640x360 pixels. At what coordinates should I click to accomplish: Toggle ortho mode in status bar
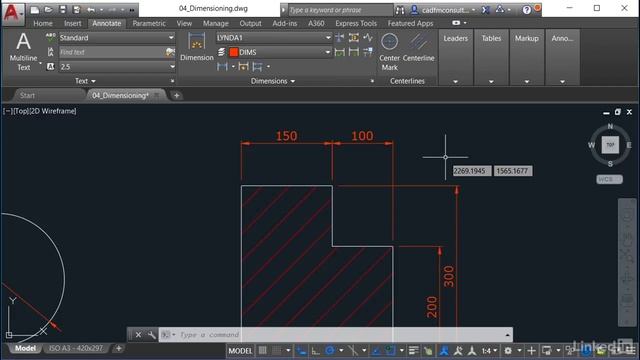(316, 351)
